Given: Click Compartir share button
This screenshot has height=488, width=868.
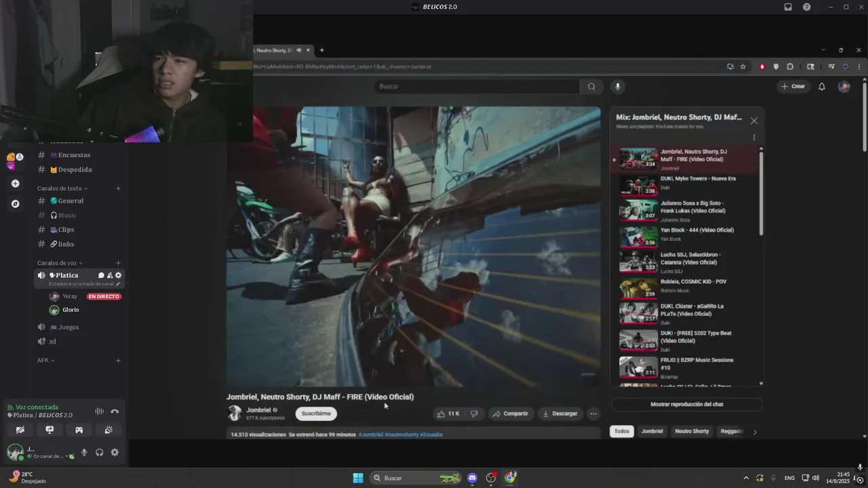Looking at the screenshot, I should (x=510, y=413).
